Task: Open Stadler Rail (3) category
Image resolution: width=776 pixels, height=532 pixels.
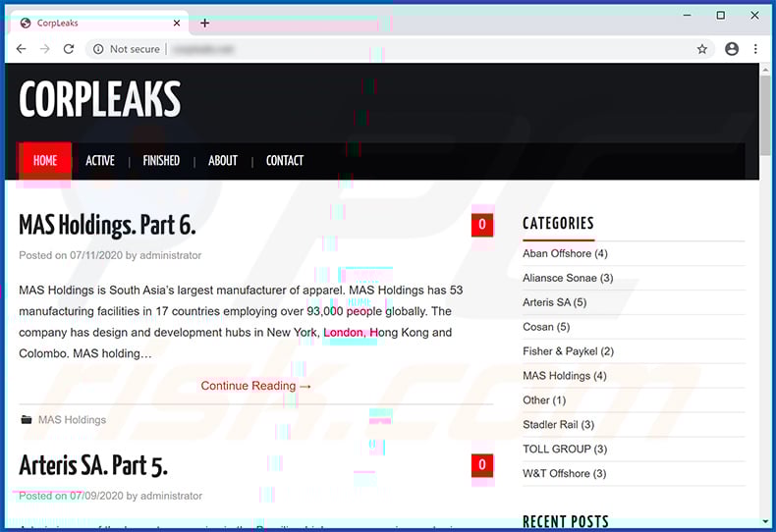Action: coord(558,425)
